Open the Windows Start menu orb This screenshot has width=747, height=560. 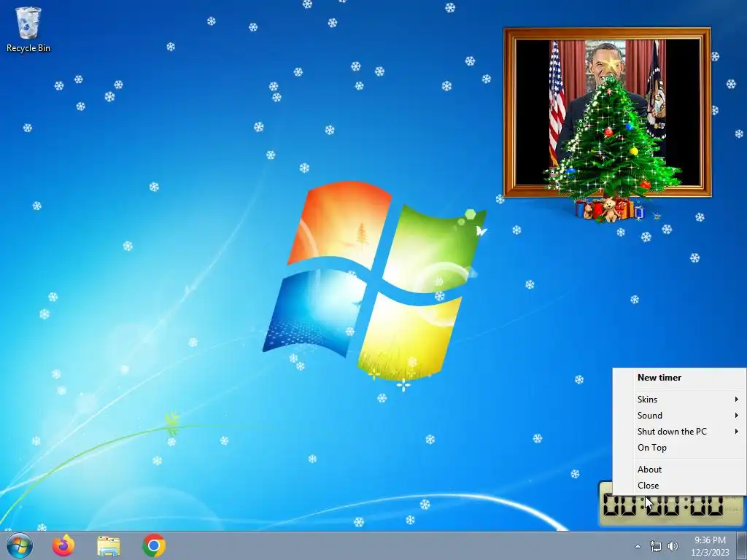[x=20, y=545]
